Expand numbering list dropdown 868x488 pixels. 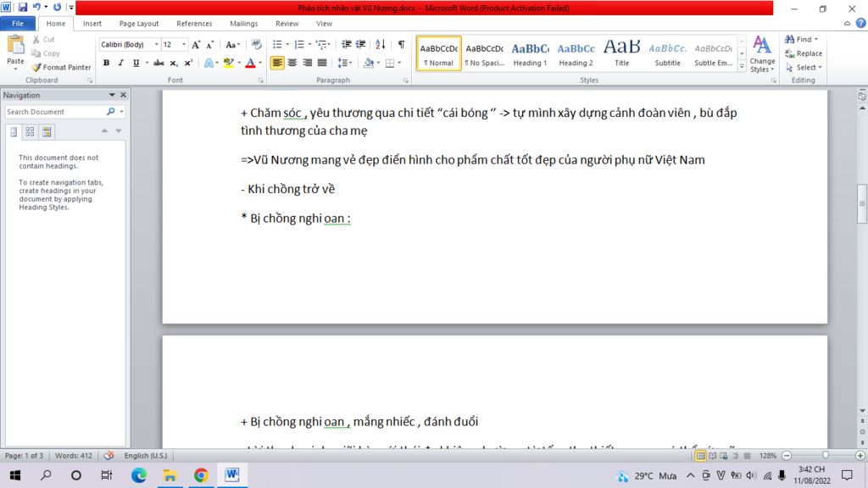(309, 44)
